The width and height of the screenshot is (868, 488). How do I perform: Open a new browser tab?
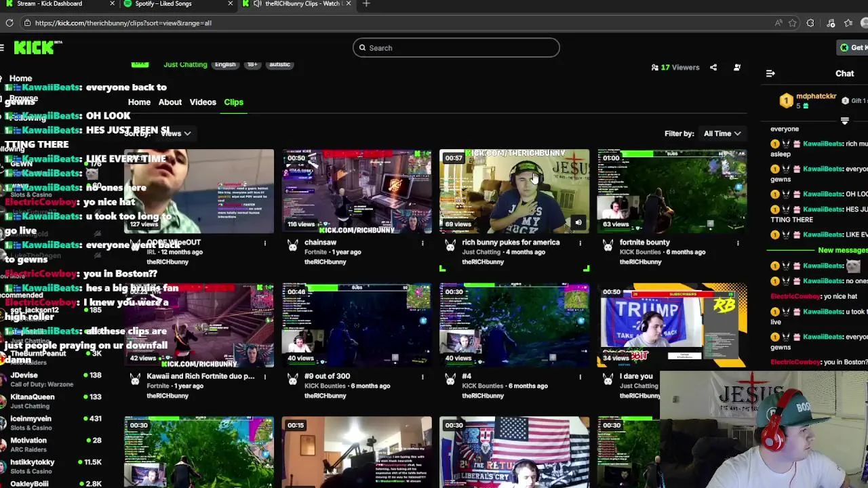pos(366,4)
